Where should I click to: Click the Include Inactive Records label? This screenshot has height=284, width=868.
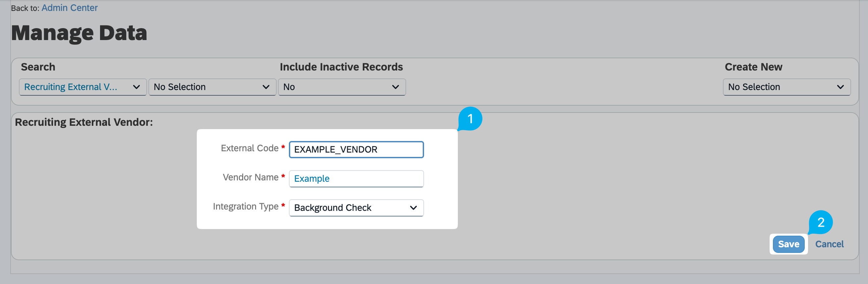[x=341, y=67]
